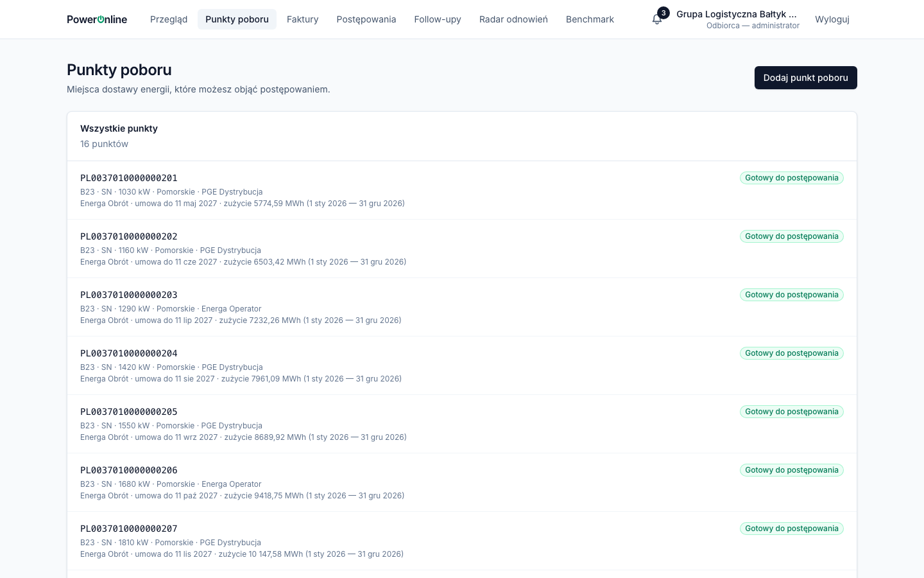The image size is (924, 578).
Task: Open Grupa Logistyczna Bałtyk account name
Action: tap(737, 14)
